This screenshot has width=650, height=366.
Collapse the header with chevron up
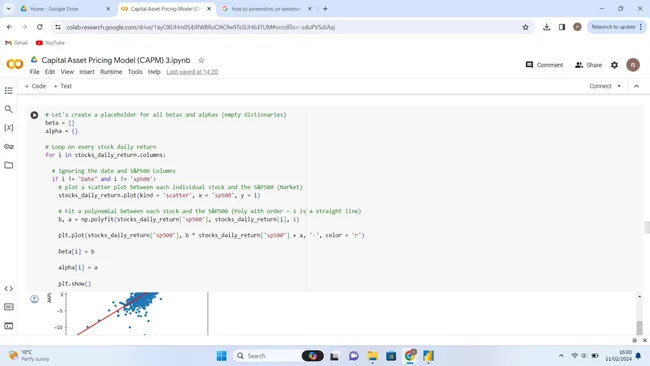click(x=636, y=86)
